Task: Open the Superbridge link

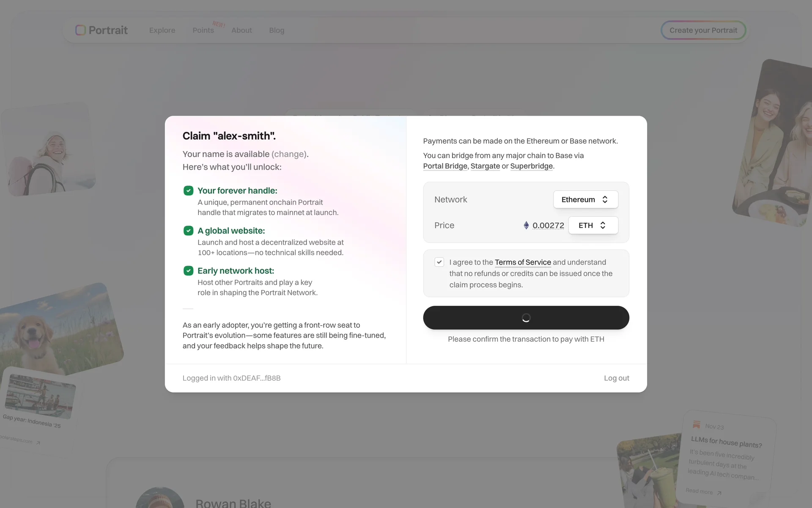Action: click(x=532, y=166)
